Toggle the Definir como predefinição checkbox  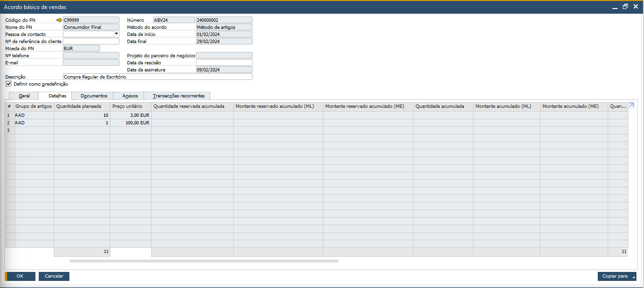coord(8,84)
